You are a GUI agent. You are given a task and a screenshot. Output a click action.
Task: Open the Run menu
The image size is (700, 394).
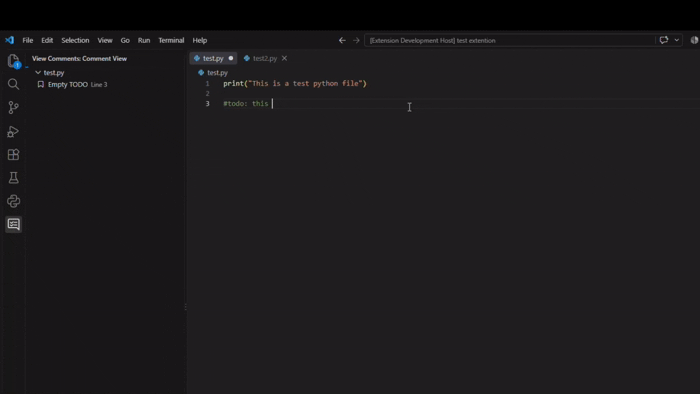click(144, 40)
